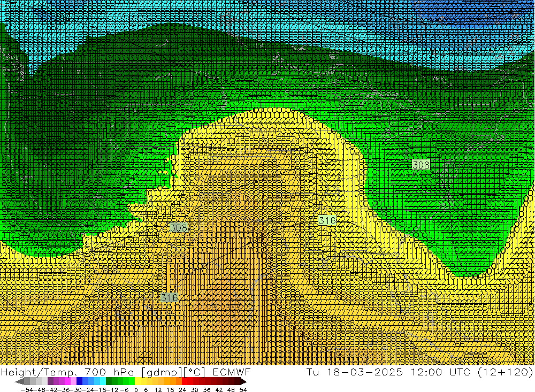Click the 308 contour label inside the green region
Viewport: 535px width, 392px height.
(x=421, y=165)
